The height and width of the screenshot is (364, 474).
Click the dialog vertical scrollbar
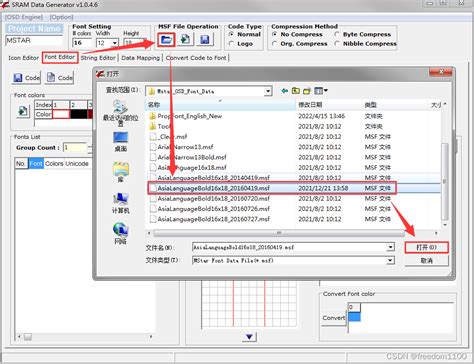pos(444,181)
